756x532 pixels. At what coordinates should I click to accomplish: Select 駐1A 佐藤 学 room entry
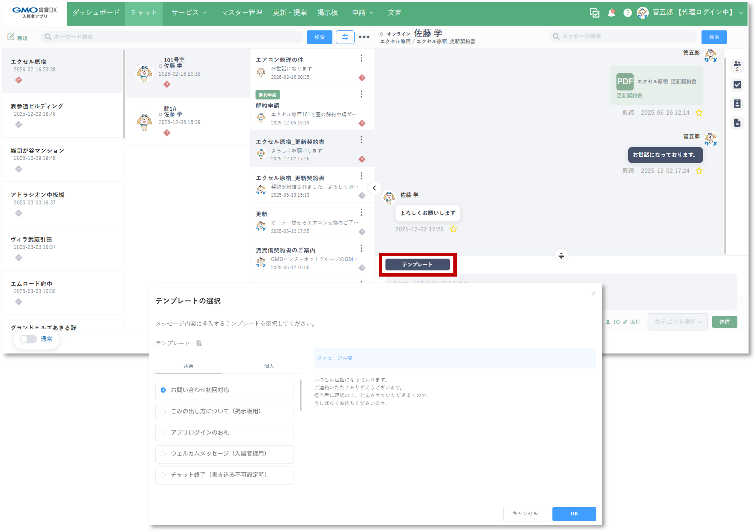[188, 121]
